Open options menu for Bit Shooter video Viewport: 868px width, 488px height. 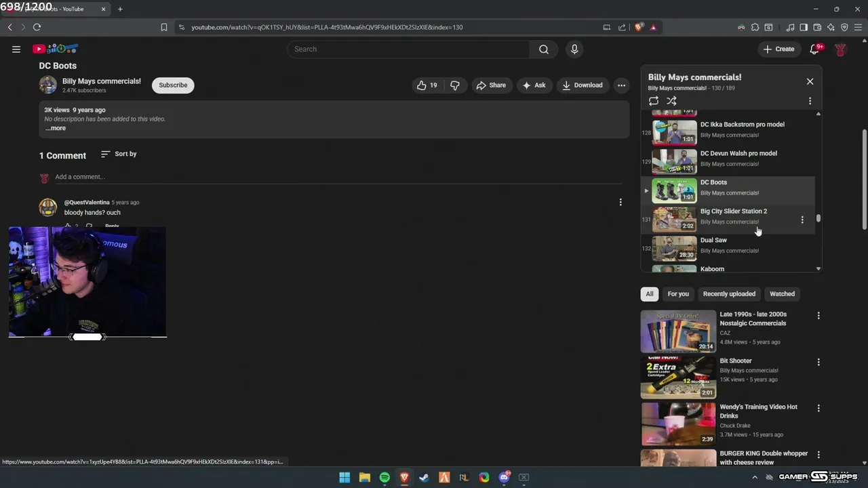(x=818, y=363)
